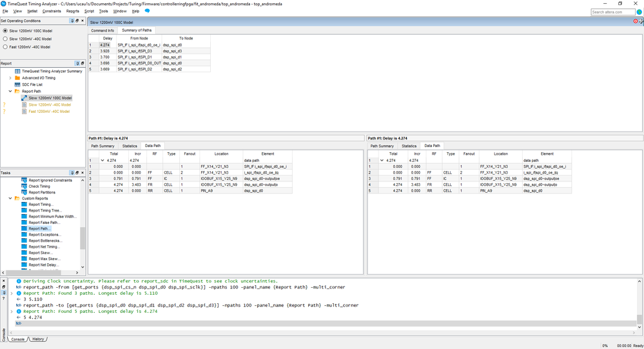Viewport: 644px width, 349px height.
Task: Click the red target icon in report header
Action: 635,21
